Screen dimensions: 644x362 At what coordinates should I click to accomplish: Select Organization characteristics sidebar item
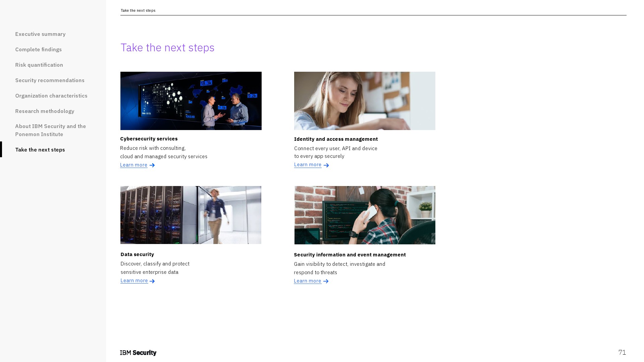pyautogui.click(x=51, y=96)
